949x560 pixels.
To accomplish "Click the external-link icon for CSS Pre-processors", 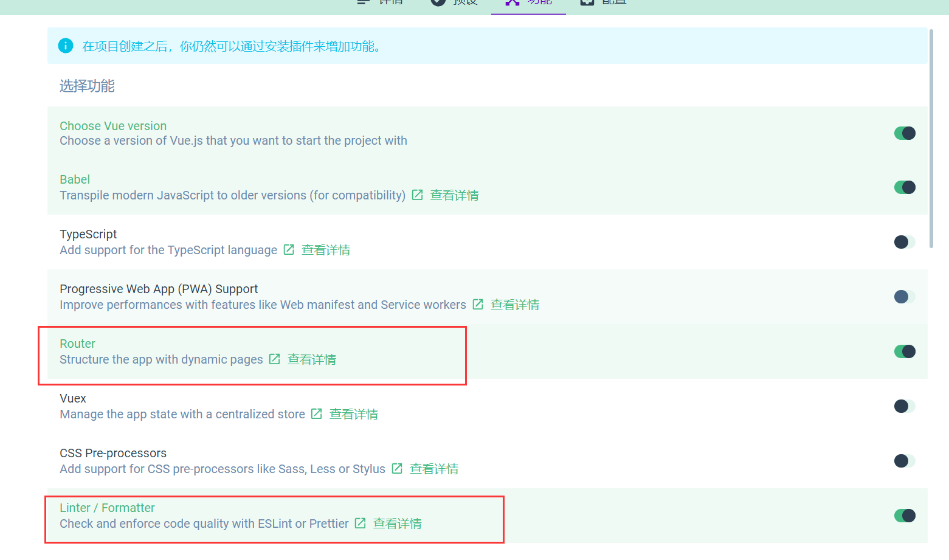I will pyautogui.click(x=397, y=468).
